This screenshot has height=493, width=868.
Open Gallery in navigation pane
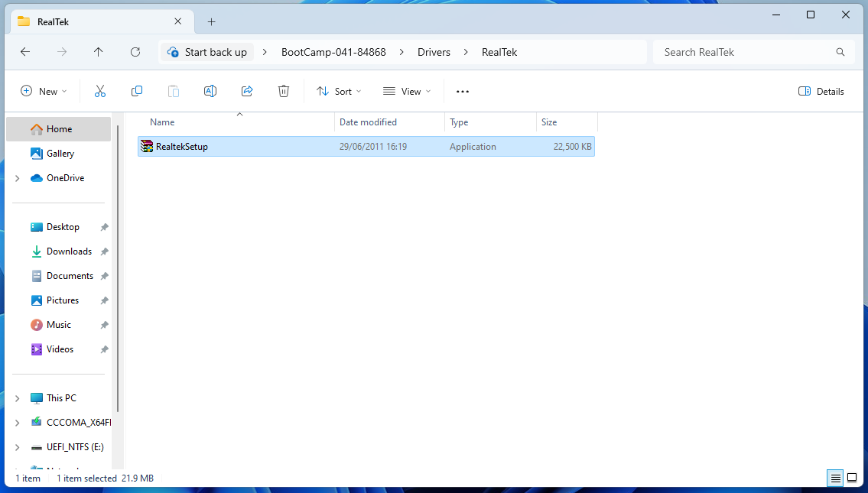click(59, 154)
